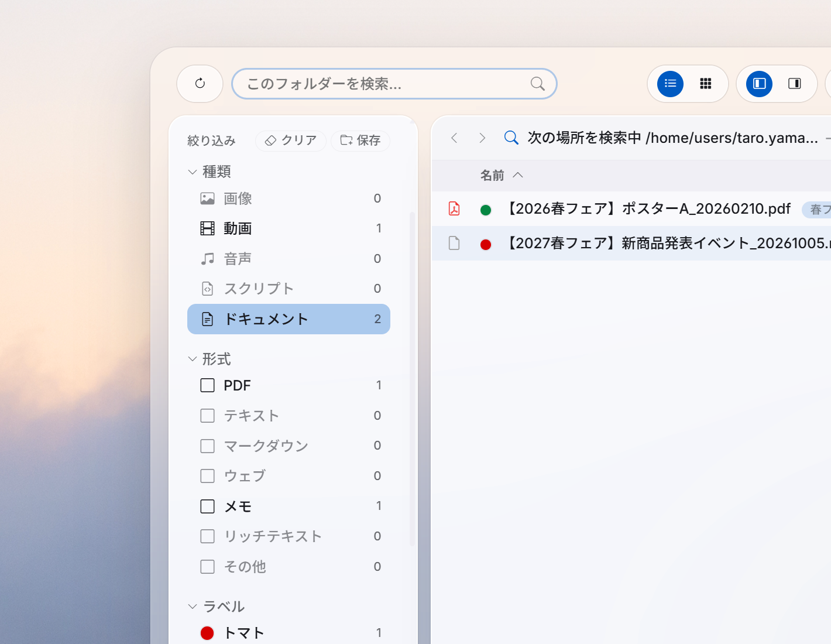
Task: Filter by 画像 type
Action: (289, 198)
